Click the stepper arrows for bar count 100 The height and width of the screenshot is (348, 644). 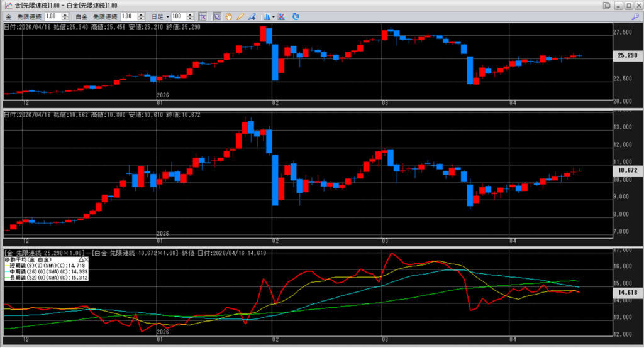coord(190,16)
